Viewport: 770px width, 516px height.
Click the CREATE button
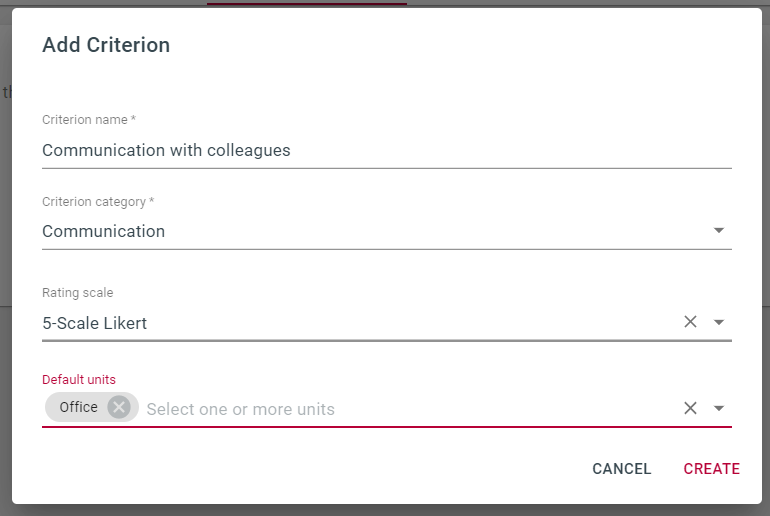(x=712, y=469)
